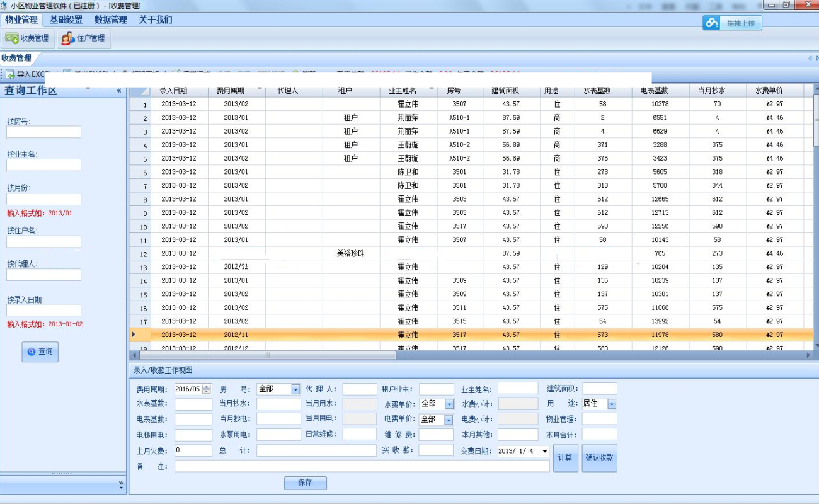Viewport: 819px width, 504px height.
Task: Select the 电表基数 cell showing 6551
Action: (660, 118)
